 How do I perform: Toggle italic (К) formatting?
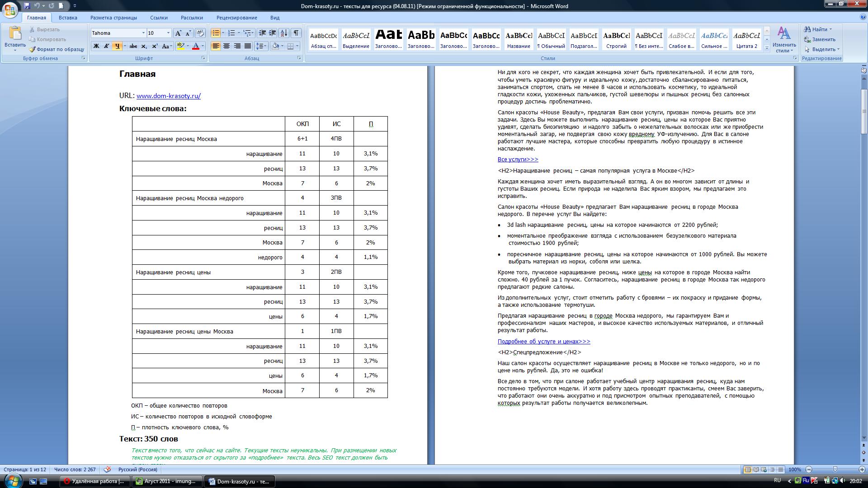tap(106, 46)
